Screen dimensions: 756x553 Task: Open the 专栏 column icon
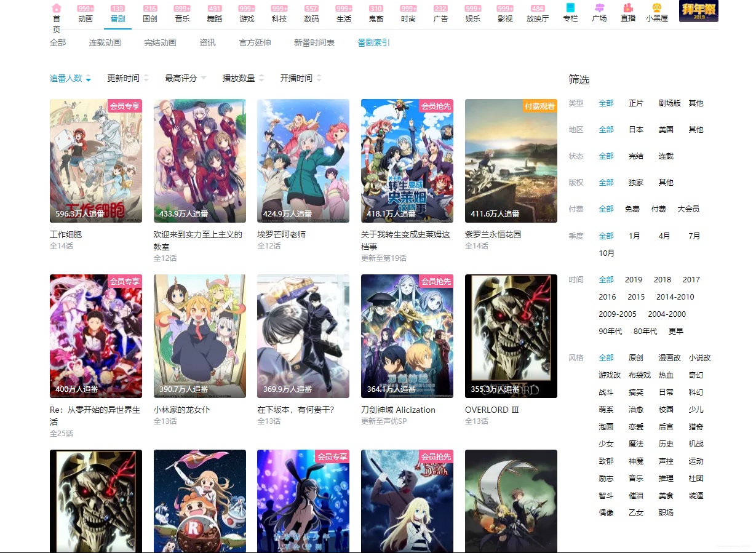coord(570,8)
